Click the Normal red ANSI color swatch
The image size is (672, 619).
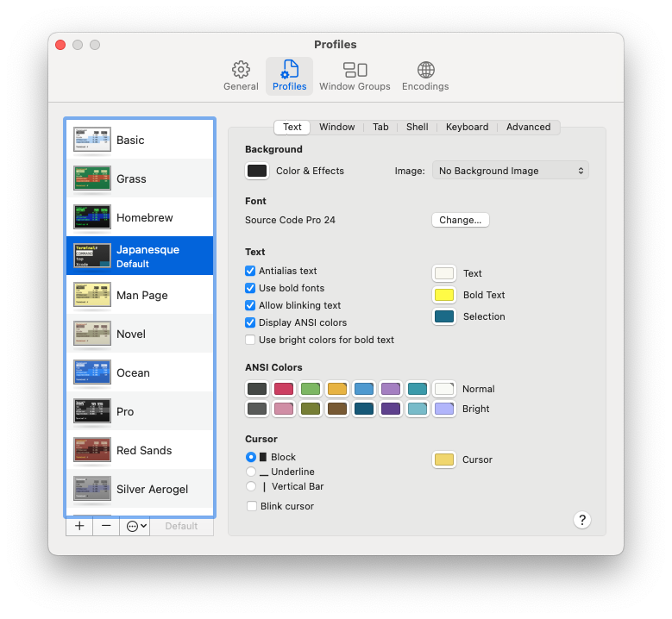284,389
